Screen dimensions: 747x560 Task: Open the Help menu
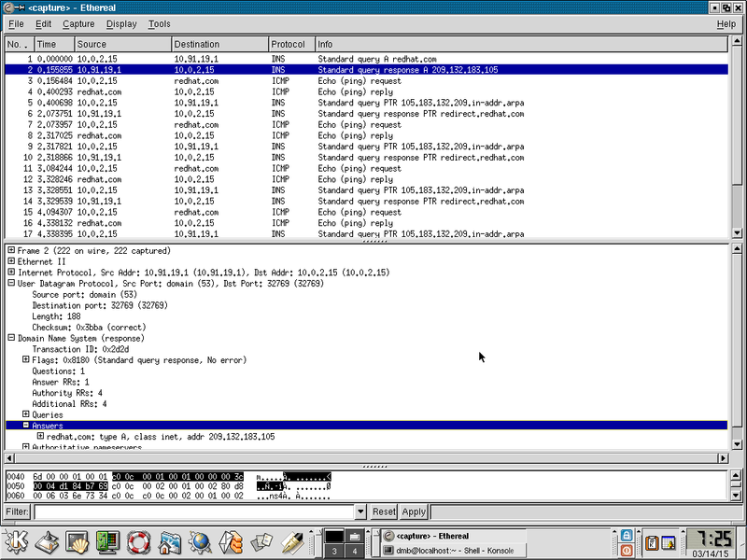[x=726, y=24]
